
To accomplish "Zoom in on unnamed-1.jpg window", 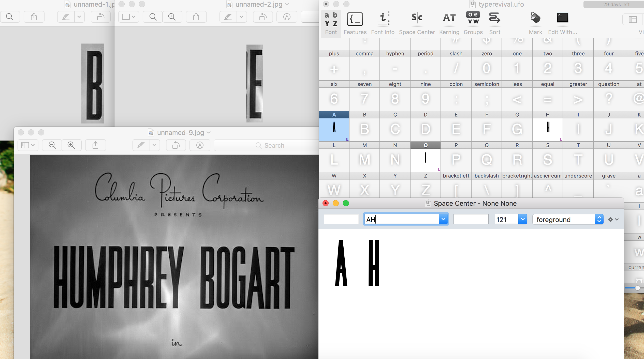I will (x=10, y=17).
